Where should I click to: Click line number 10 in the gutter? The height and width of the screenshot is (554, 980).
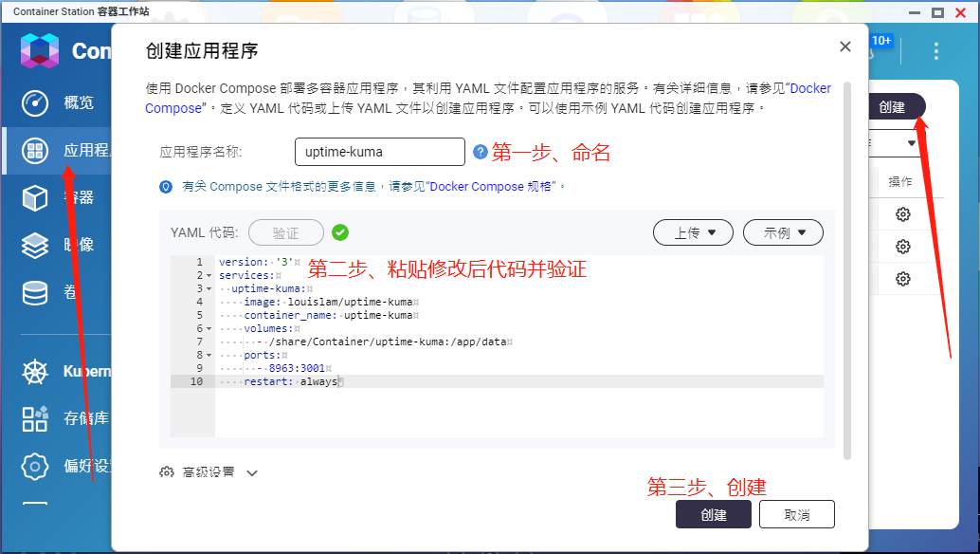196,381
